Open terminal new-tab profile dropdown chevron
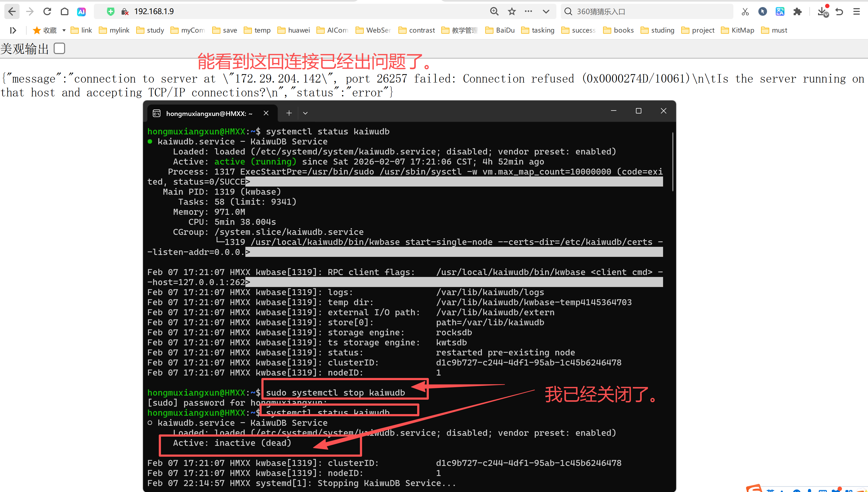Viewport: 868px width, 492px height. click(305, 113)
